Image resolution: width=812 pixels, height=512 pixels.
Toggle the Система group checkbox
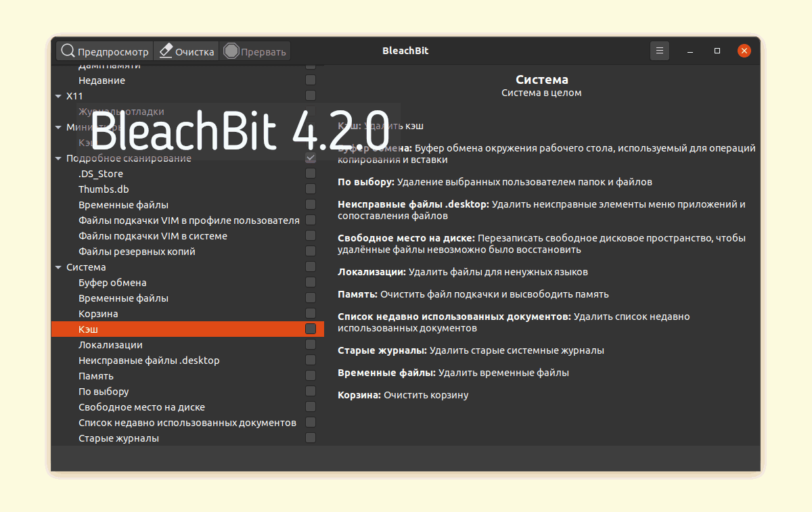[x=311, y=266]
